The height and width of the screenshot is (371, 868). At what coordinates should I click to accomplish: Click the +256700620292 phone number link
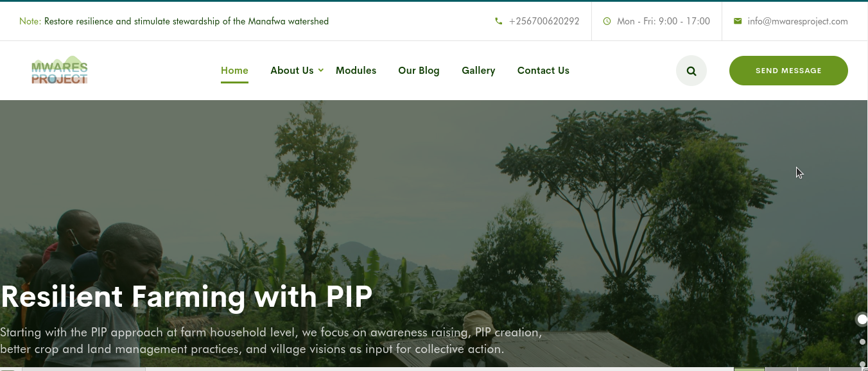tap(544, 21)
